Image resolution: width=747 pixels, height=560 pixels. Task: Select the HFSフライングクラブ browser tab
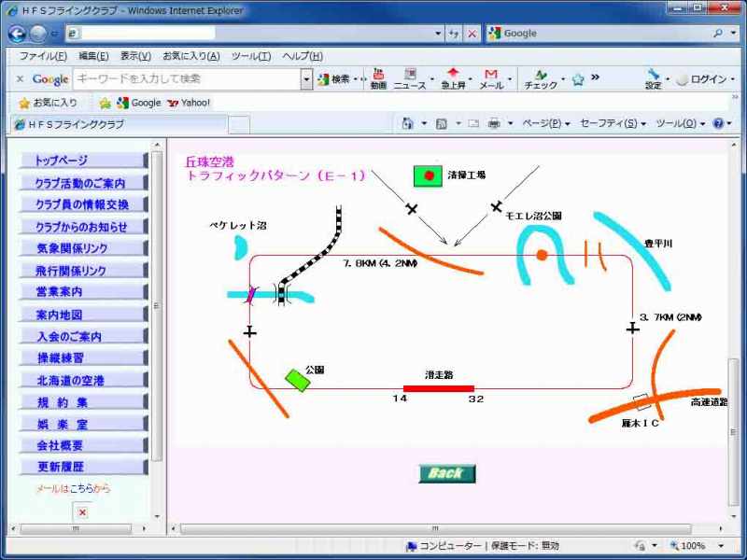coord(117,124)
